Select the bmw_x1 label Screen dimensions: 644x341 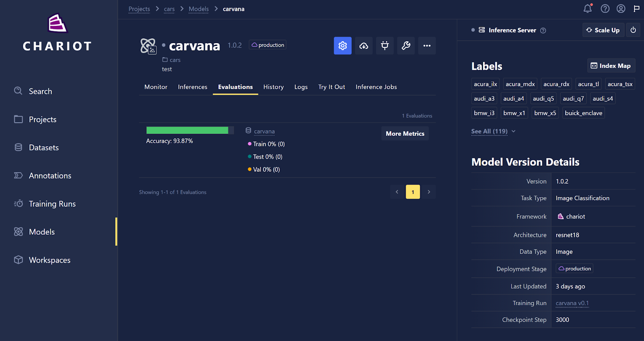click(x=514, y=113)
